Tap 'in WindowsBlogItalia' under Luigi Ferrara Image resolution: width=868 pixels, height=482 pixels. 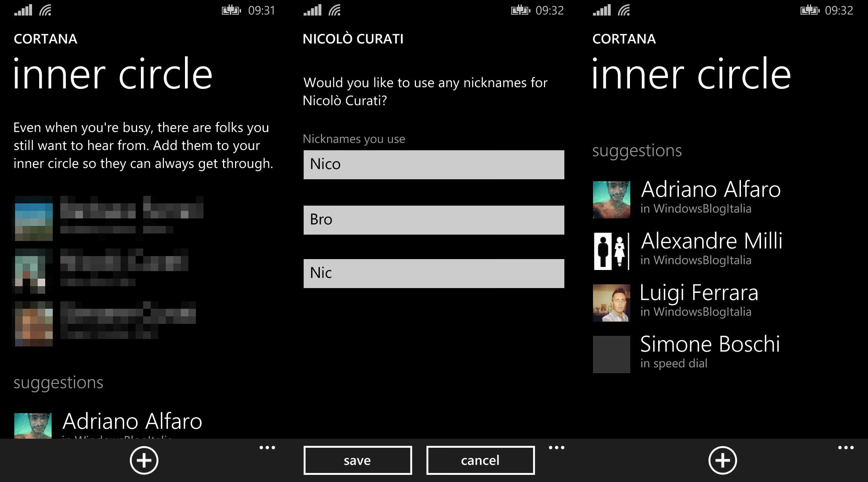(696, 312)
